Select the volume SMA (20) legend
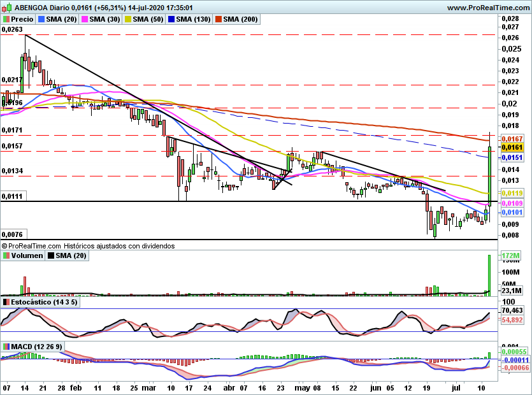This screenshot has width=532, height=395. click(71, 255)
